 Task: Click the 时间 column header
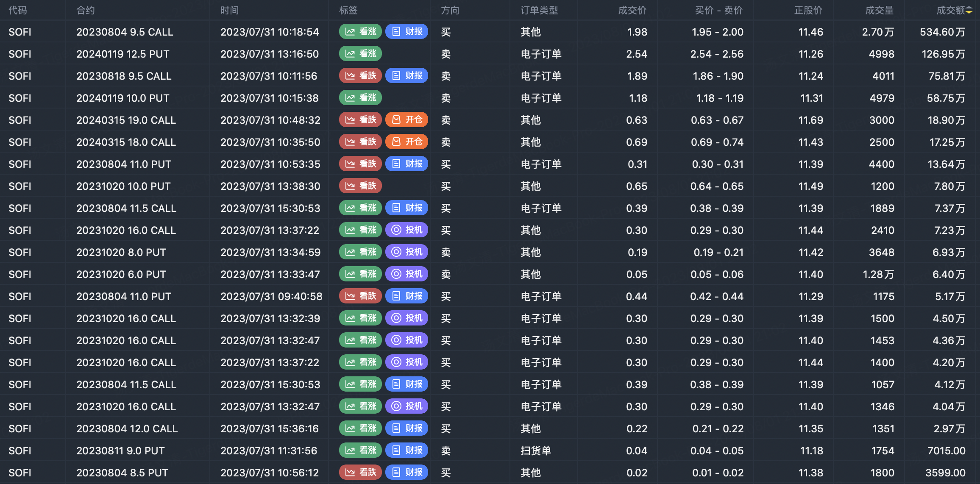pyautogui.click(x=229, y=10)
